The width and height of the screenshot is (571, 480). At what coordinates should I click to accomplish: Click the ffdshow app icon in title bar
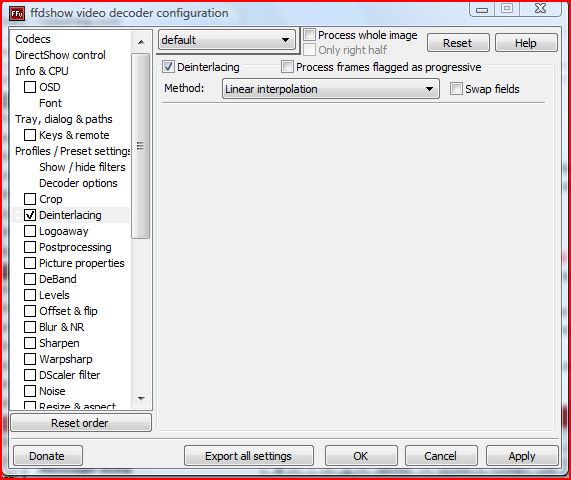coord(17,14)
